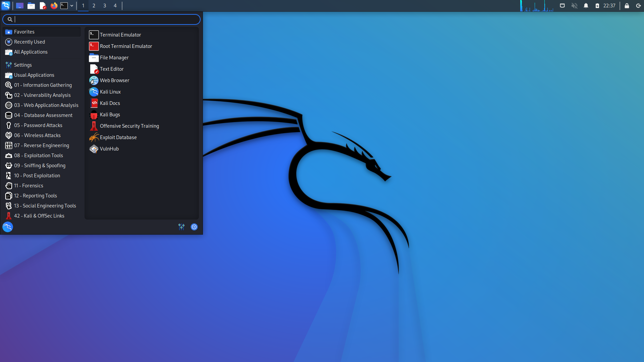Viewport: 644px width, 362px height.
Task: Launch Root Terminal Emulator
Action: (x=126, y=46)
